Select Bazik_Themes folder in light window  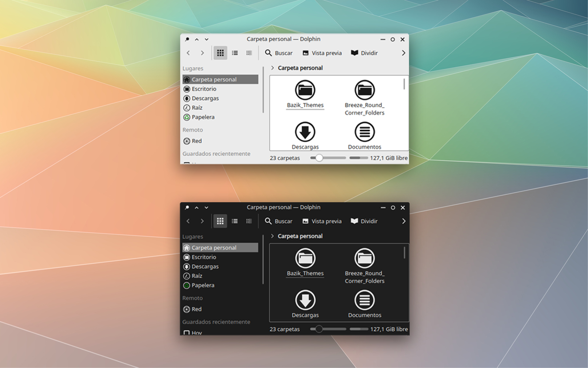(x=305, y=95)
